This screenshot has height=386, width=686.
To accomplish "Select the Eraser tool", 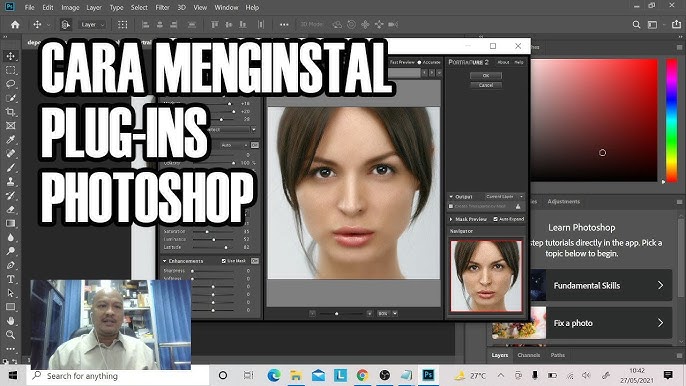I will (10, 209).
